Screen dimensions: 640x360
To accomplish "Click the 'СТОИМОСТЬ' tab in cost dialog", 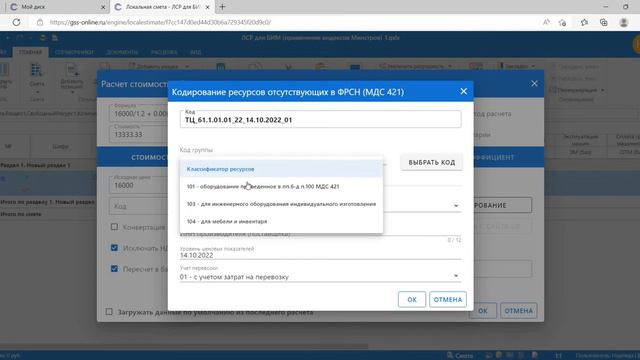I will coord(149,158).
